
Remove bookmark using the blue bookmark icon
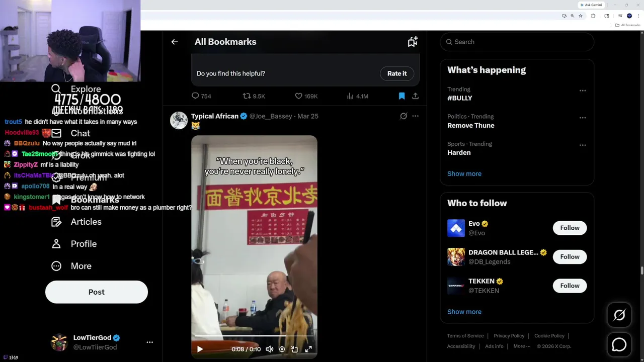[401, 96]
